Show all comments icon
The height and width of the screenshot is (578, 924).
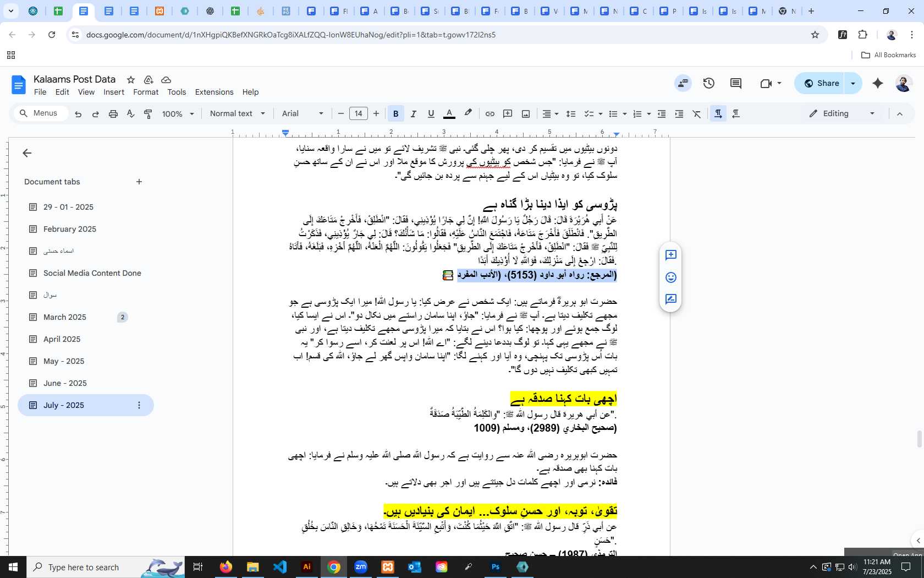point(736,83)
